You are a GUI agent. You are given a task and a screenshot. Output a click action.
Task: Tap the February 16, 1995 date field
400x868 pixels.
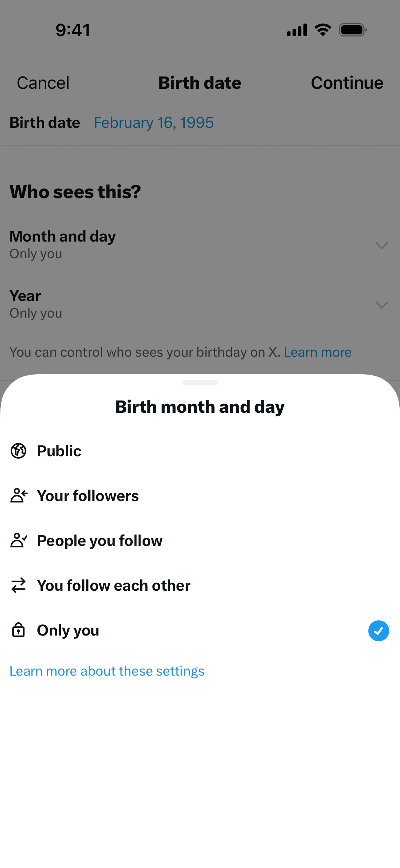pos(154,123)
